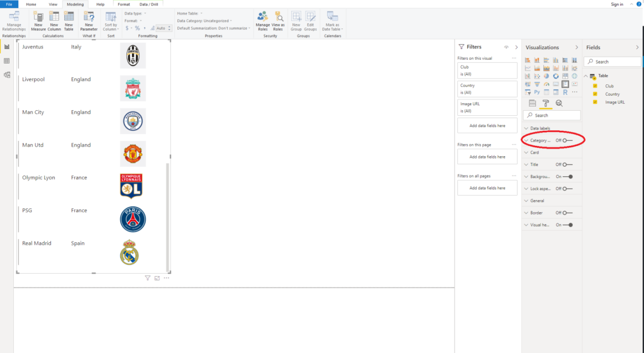
Task: Turn off the Background switch
Action: [568, 177]
